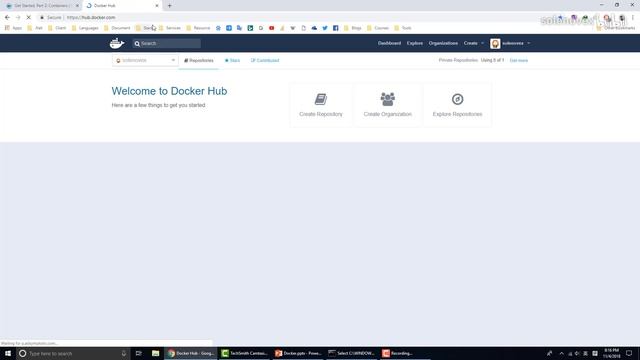Switch to the Docker.pptx PowerPoint taskbar item
The image size is (640, 360).
pyautogui.click(x=298, y=353)
